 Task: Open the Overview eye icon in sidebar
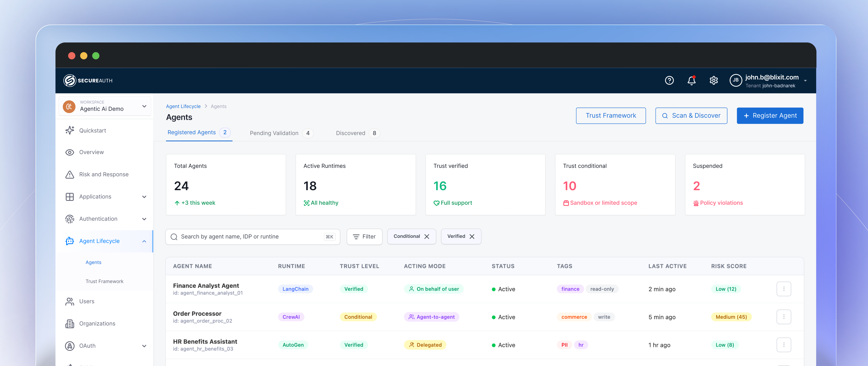pos(69,152)
